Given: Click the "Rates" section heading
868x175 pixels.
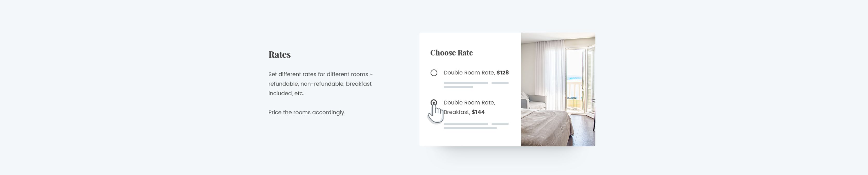Looking at the screenshot, I should point(279,54).
